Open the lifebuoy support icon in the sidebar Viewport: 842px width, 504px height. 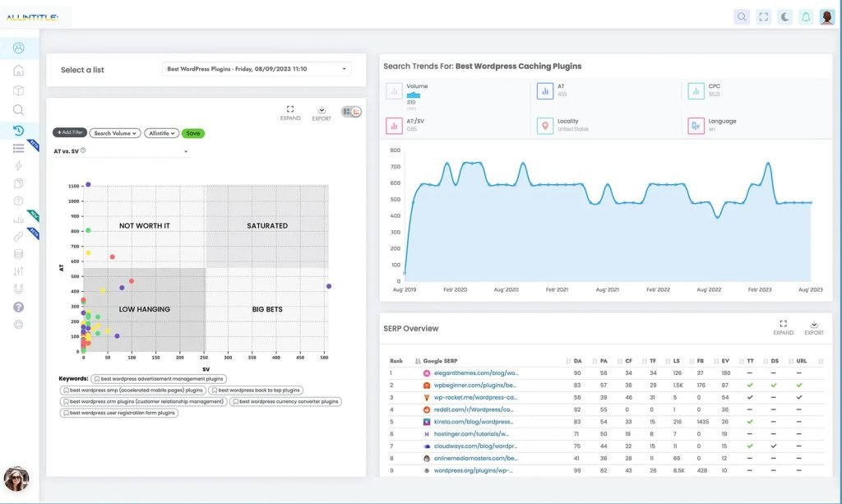pyautogui.click(x=18, y=325)
